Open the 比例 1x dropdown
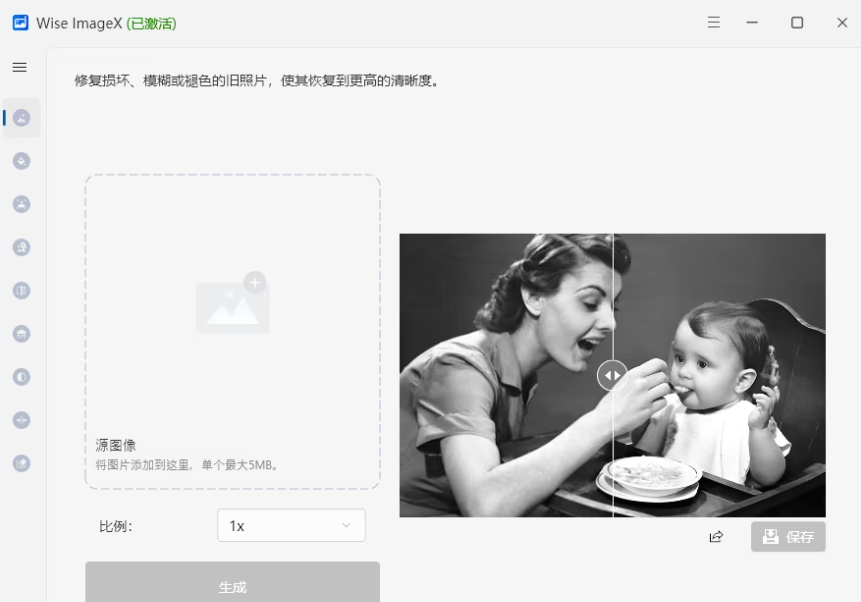Screen dimensions: 861x602 click(291, 526)
